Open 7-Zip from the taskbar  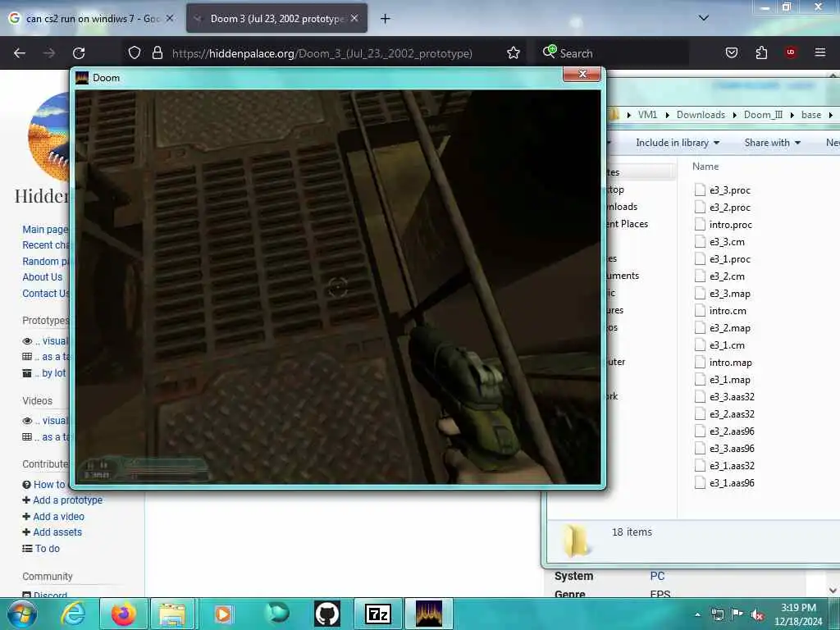(x=378, y=614)
